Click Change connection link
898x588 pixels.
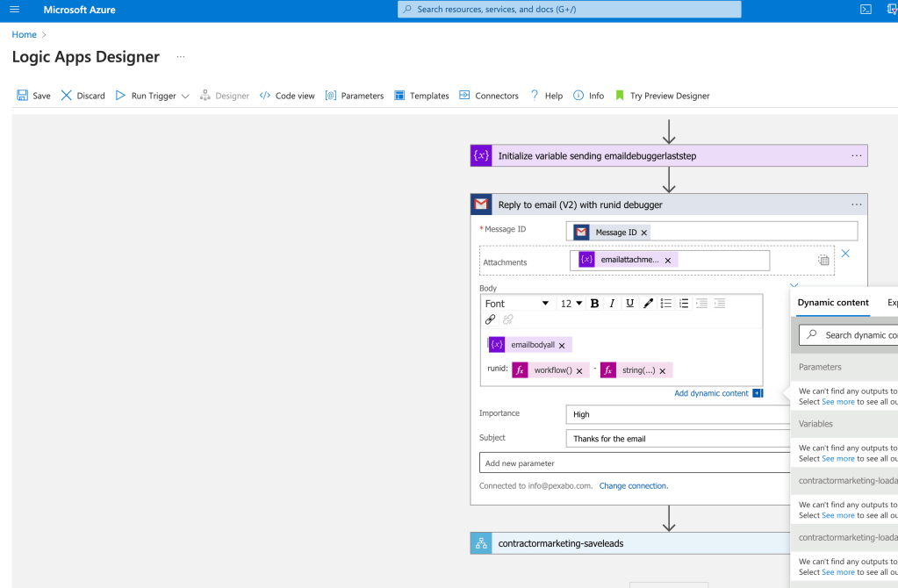point(634,485)
